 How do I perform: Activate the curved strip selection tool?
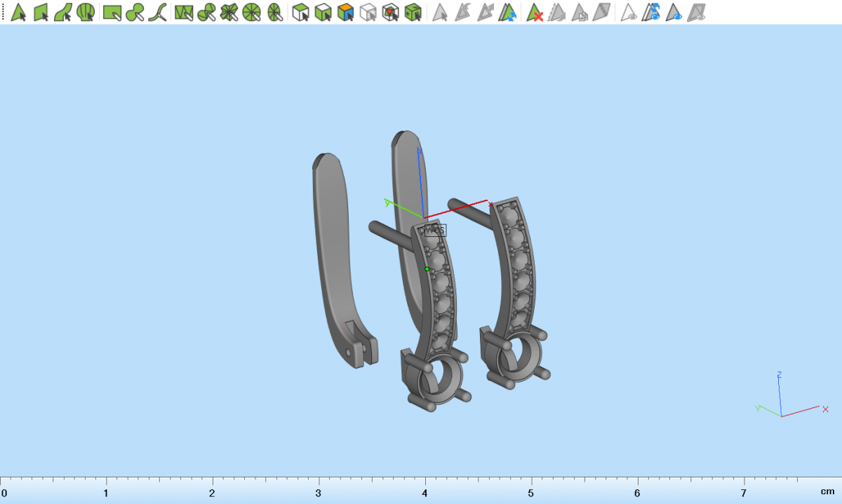tap(63, 12)
